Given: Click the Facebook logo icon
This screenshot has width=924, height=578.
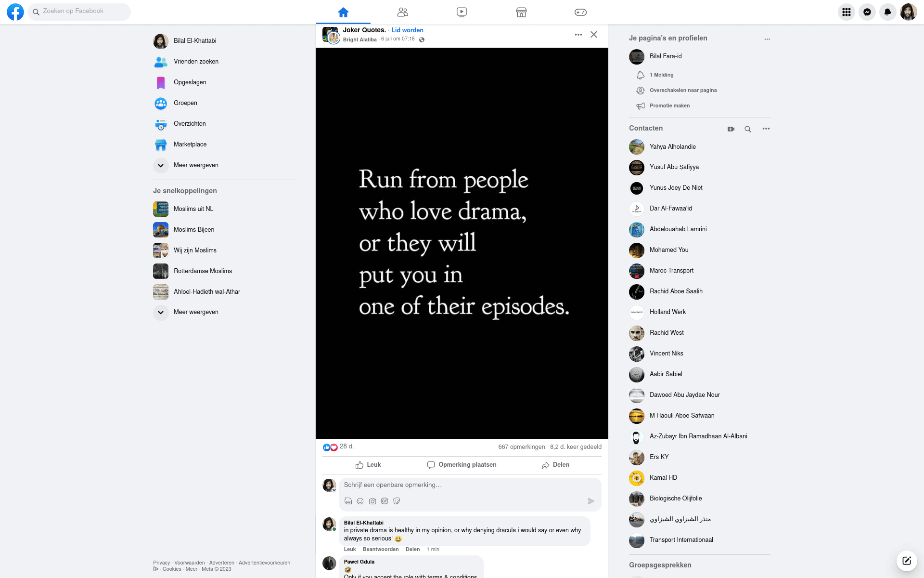Looking at the screenshot, I should point(15,12).
